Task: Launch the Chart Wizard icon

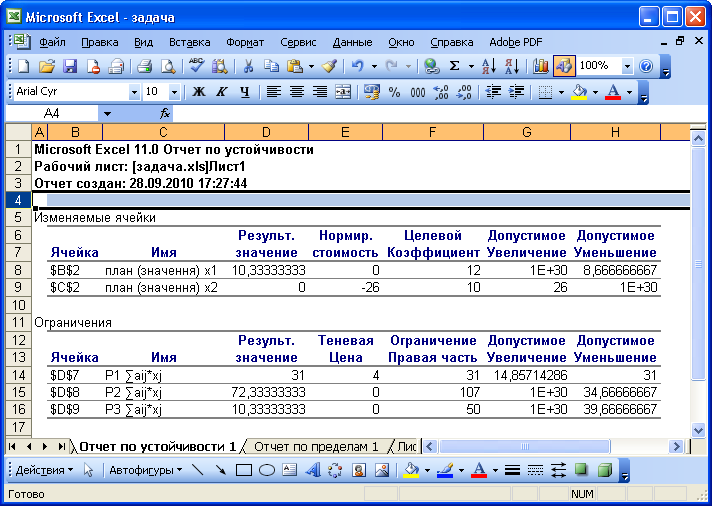Action: 540,66
